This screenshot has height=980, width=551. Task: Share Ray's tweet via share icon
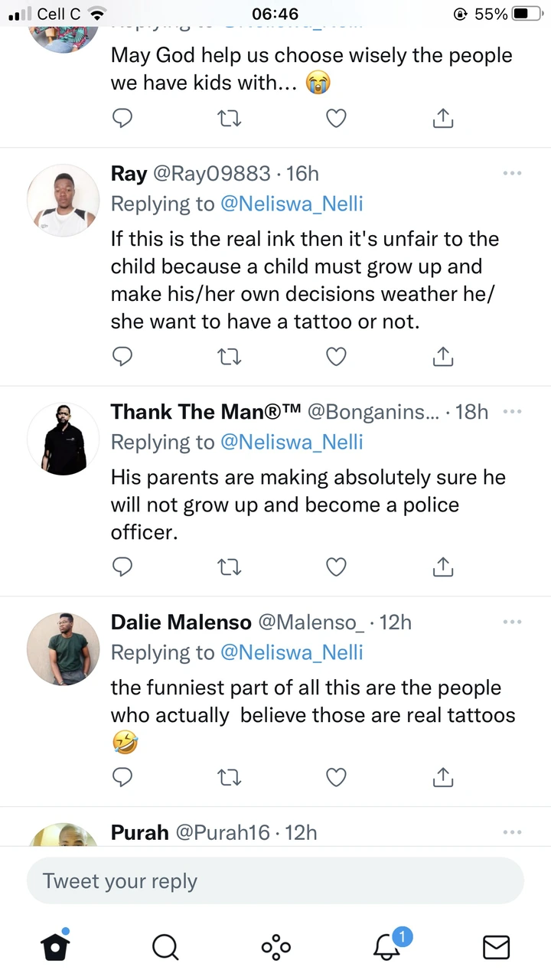(x=443, y=356)
